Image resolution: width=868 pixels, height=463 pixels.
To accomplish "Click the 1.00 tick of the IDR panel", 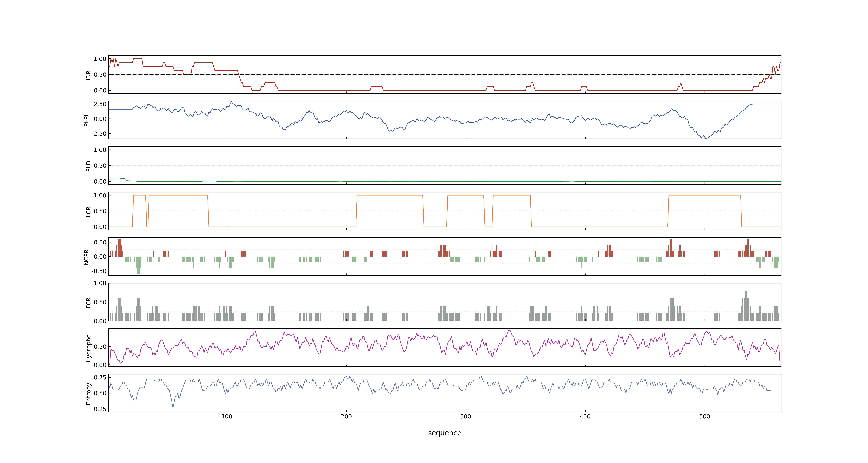I will click(x=100, y=59).
